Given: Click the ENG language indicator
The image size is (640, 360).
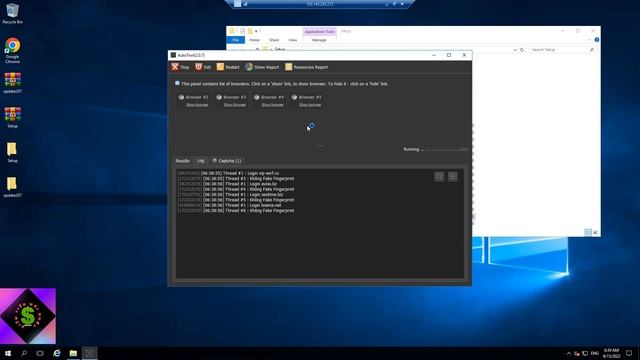Looking at the screenshot, I should coord(595,353).
